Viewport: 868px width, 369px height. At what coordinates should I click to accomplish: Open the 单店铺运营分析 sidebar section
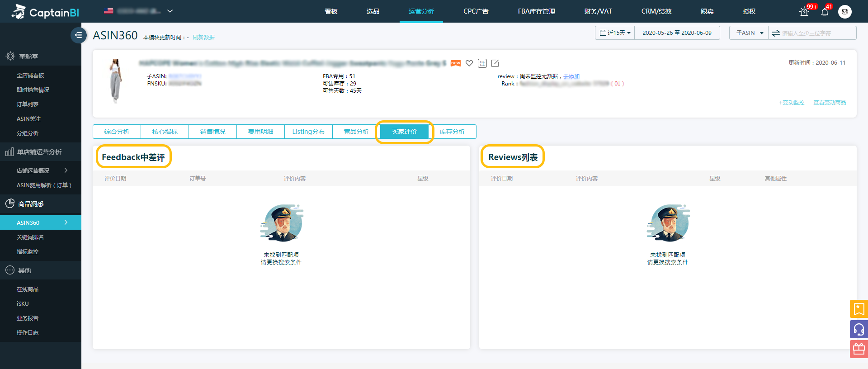[x=41, y=152]
